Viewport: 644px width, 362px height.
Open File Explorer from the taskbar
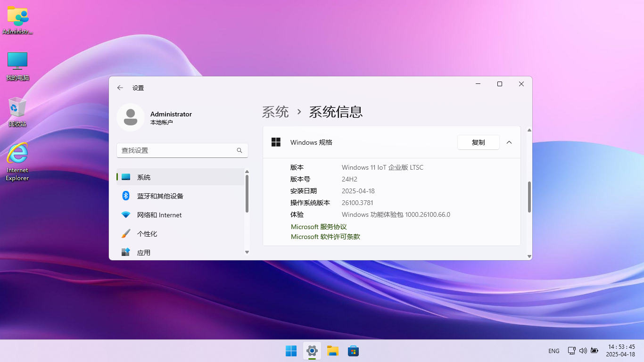coord(333,351)
